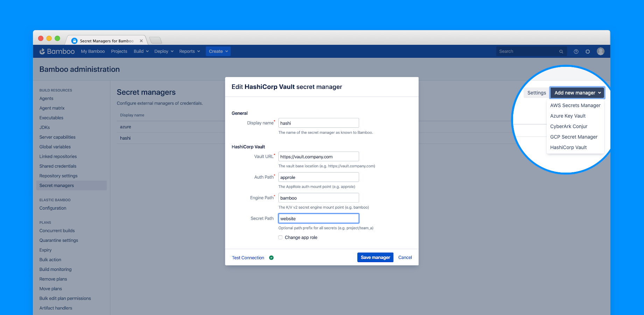Close the Secret Managers browser tab
Image resolution: width=644 pixels, height=315 pixels.
[x=141, y=41]
